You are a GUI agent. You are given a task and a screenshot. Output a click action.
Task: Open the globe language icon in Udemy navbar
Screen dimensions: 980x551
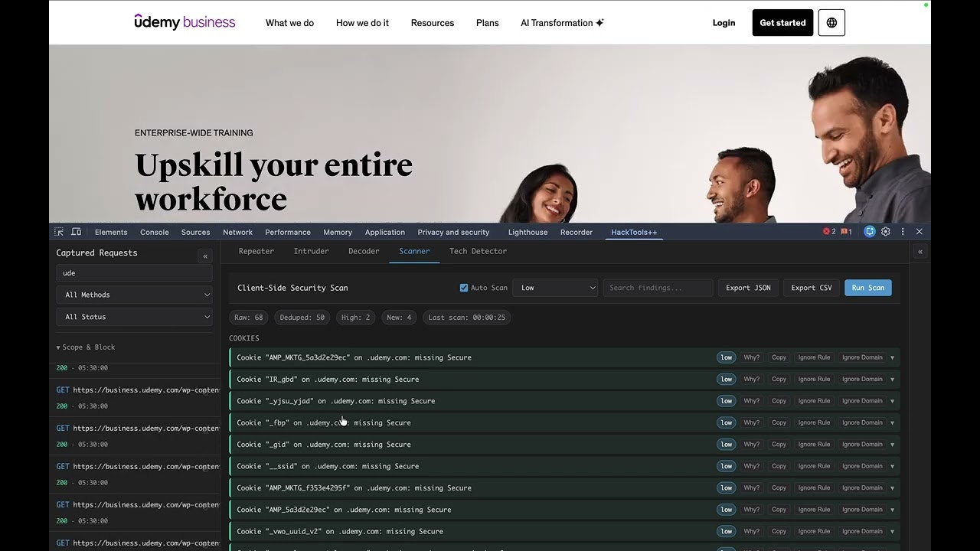[x=831, y=22]
